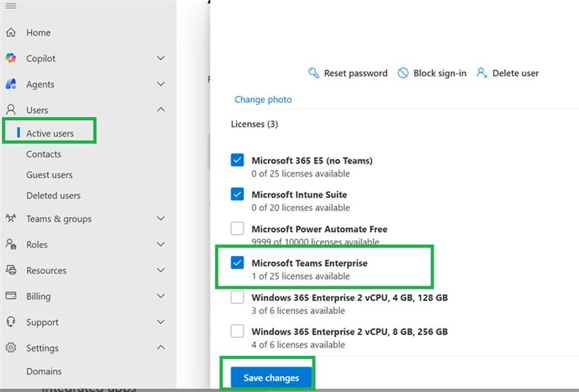Click the Home house icon

(x=11, y=33)
